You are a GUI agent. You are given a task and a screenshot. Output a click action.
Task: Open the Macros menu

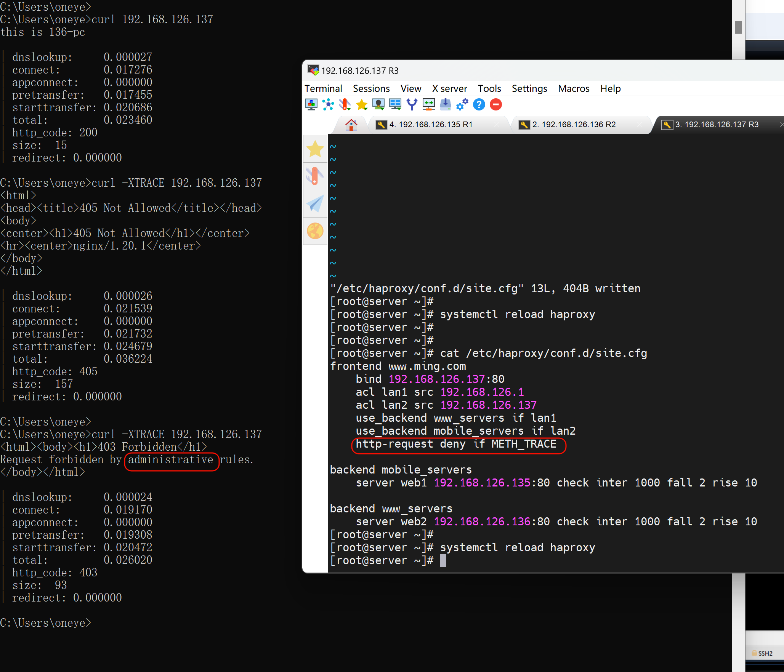(x=573, y=88)
